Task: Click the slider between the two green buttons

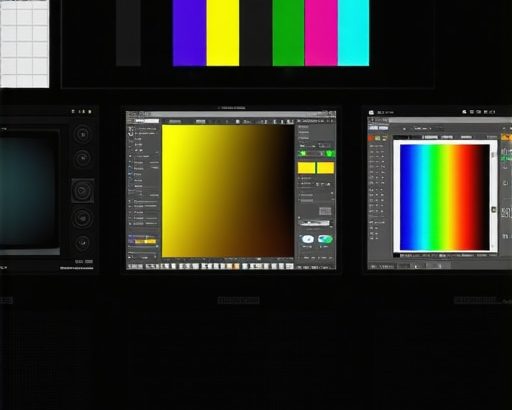Action: point(316,154)
